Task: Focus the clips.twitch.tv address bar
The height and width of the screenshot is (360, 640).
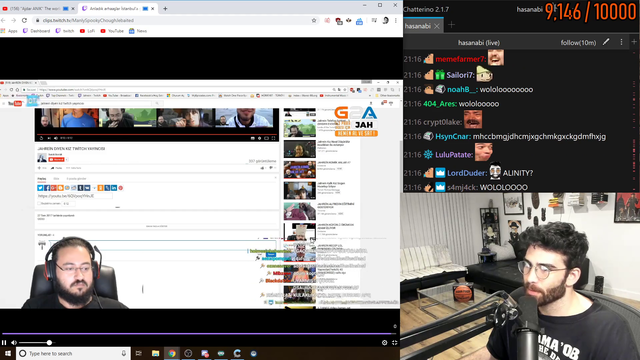Action: [176, 20]
